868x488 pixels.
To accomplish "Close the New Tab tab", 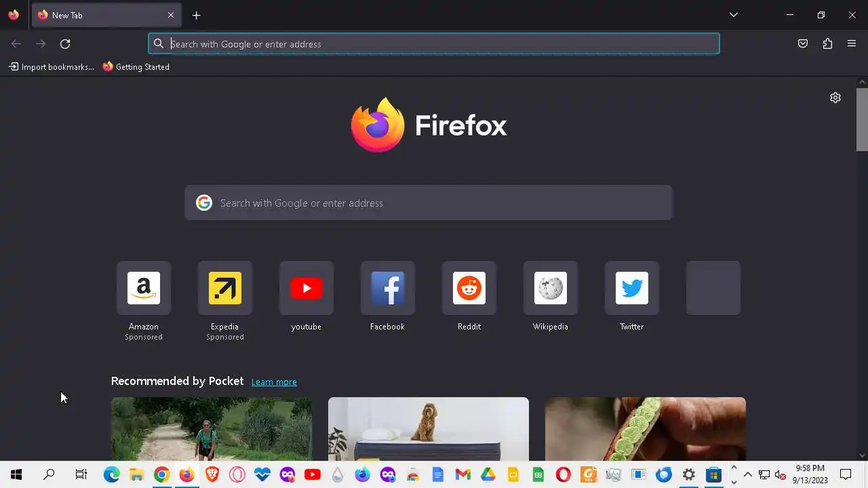I will (171, 15).
